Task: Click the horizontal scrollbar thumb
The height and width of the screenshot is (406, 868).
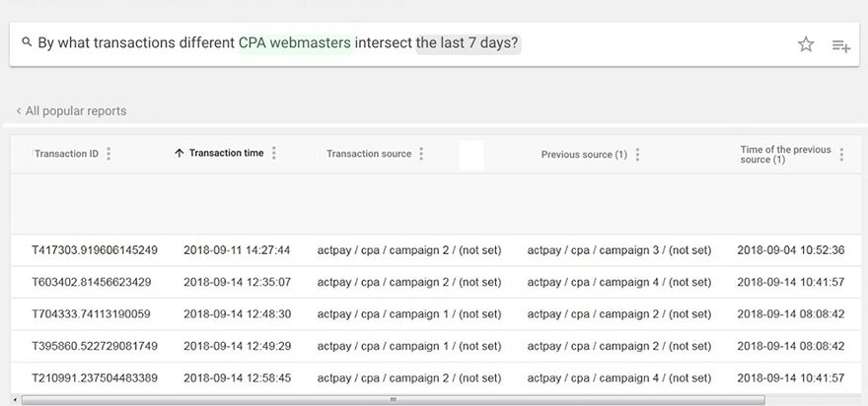Action: [x=393, y=400]
